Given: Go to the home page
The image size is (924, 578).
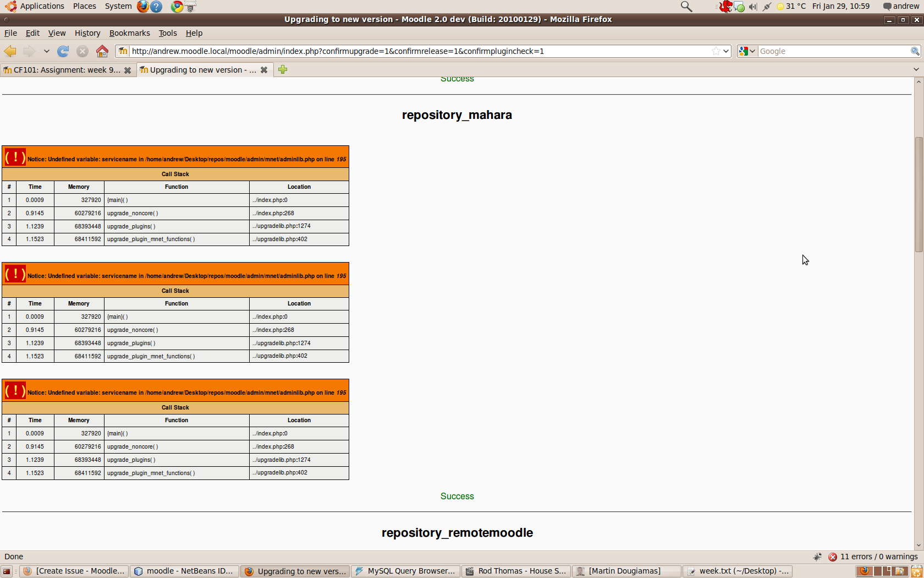Looking at the screenshot, I should [102, 51].
